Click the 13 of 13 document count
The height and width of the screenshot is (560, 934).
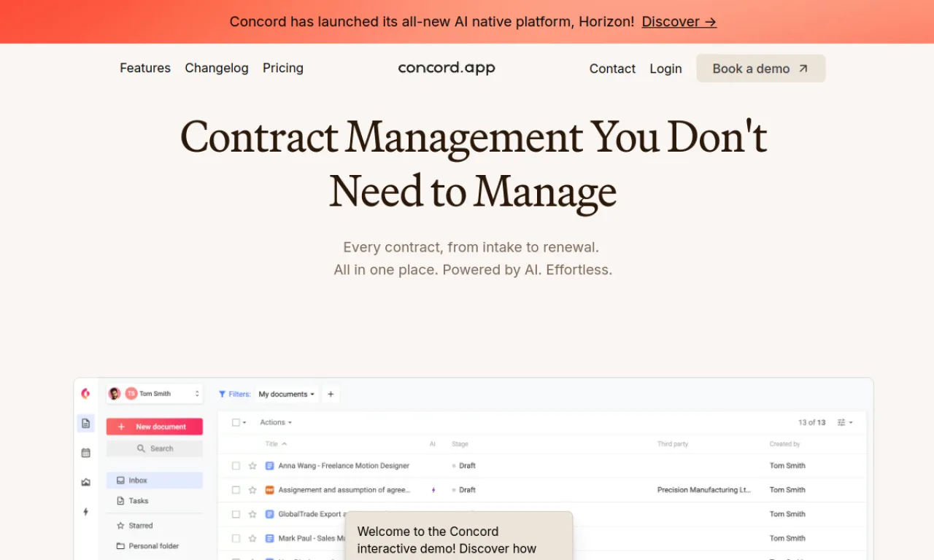[812, 422]
